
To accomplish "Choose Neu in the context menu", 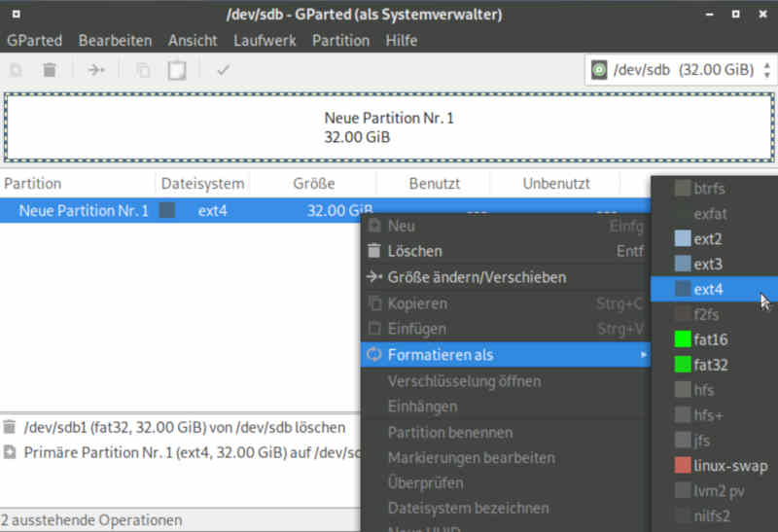I will tap(505, 226).
